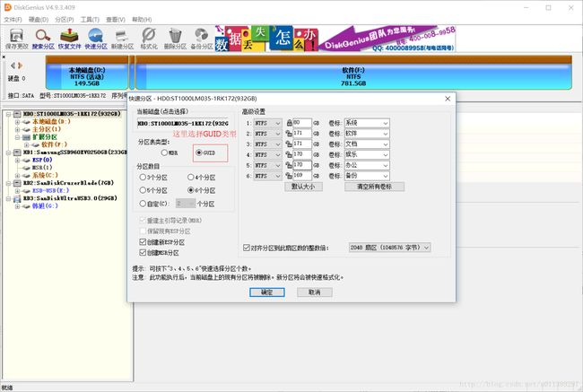Click the 当前磁盘 disk selection field
Viewport: 583px width, 392px height.
[183, 123]
